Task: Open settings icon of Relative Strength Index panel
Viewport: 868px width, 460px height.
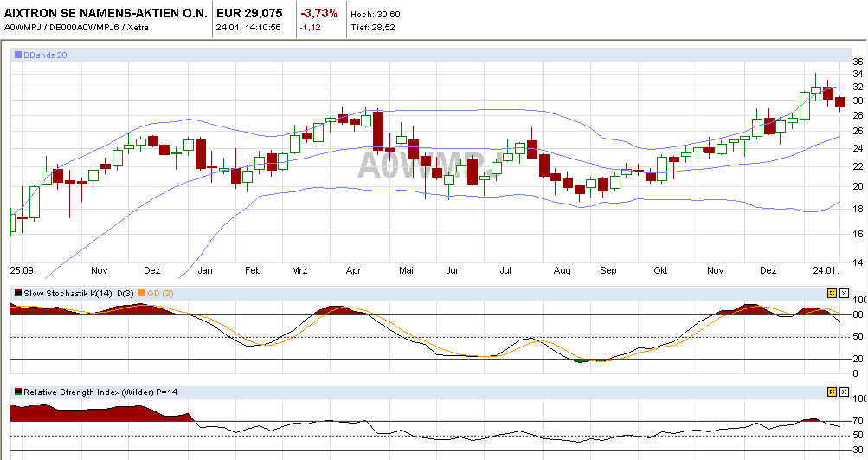Action: pos(832,392)
